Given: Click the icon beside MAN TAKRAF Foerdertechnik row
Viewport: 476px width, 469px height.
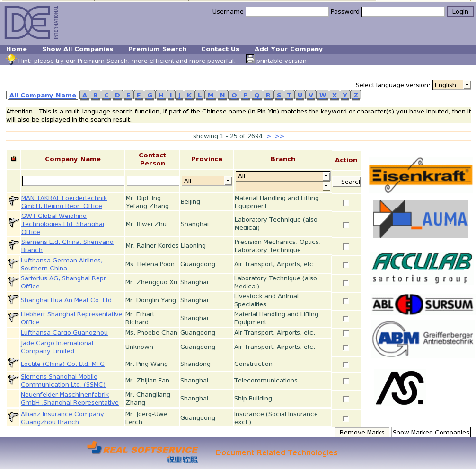Looking at the screenshot, I should pos(13,201).
